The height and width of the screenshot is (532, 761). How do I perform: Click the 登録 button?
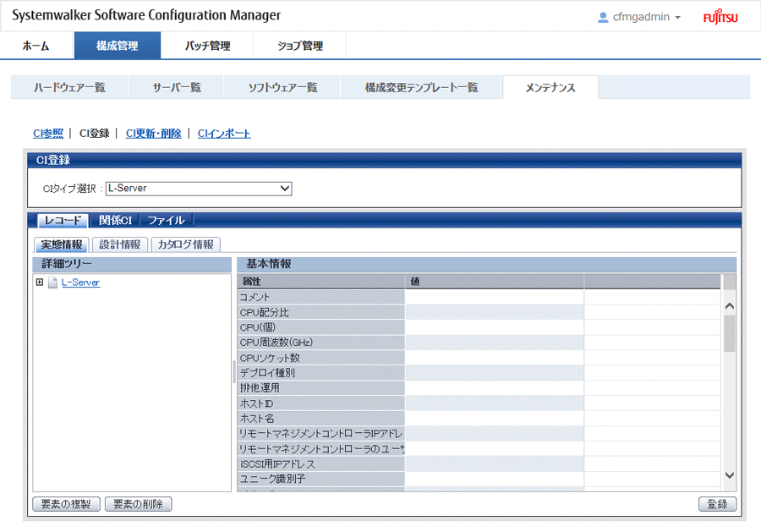(x=717, y=504)
